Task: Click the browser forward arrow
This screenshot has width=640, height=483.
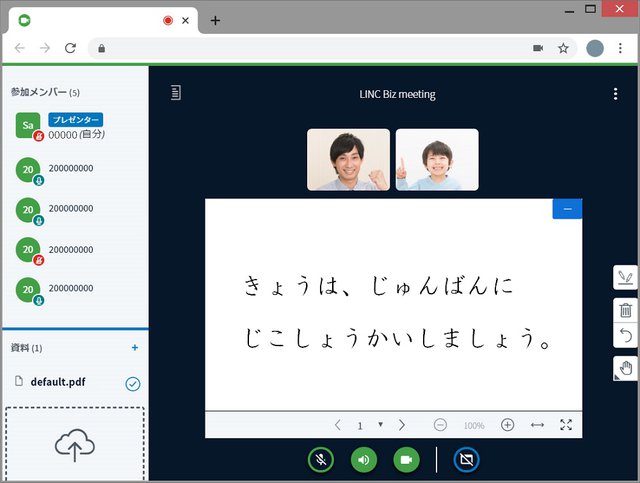Action: pos(45,48)
